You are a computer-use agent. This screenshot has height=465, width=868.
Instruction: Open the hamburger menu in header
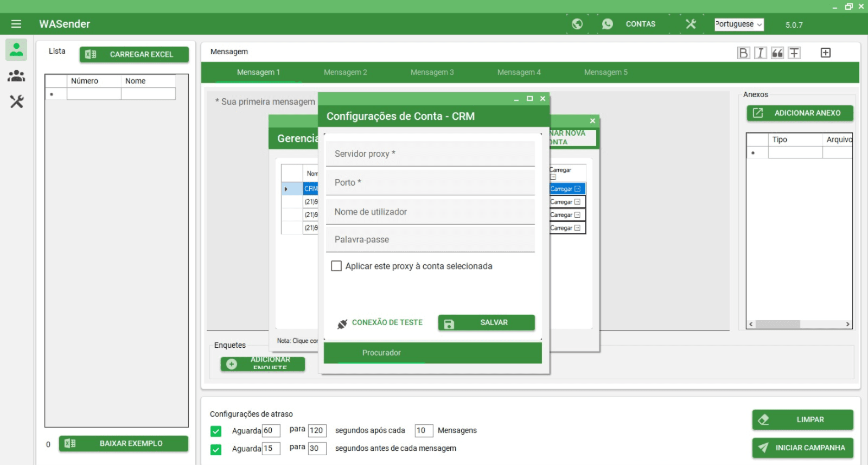16,24
